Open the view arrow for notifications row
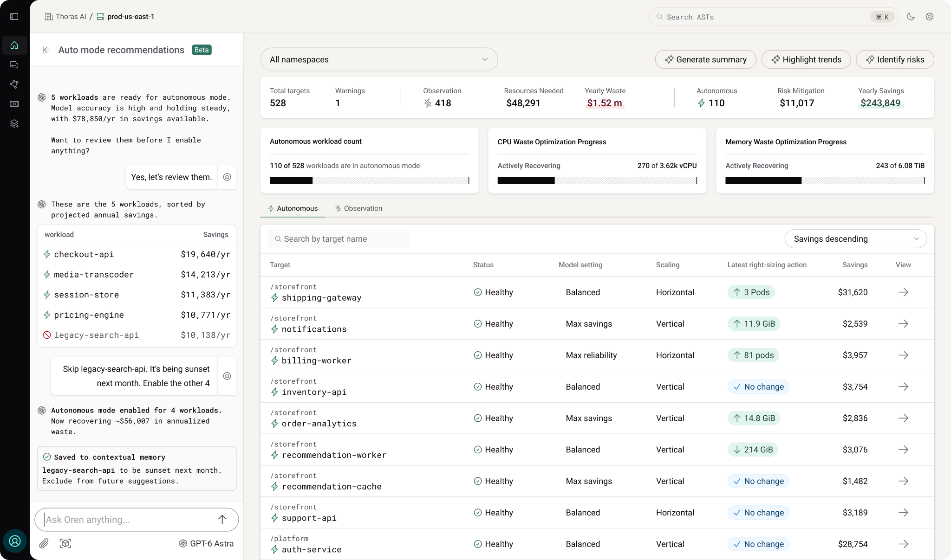Screen dimensions: 951x560 click(x=903, y=324)
